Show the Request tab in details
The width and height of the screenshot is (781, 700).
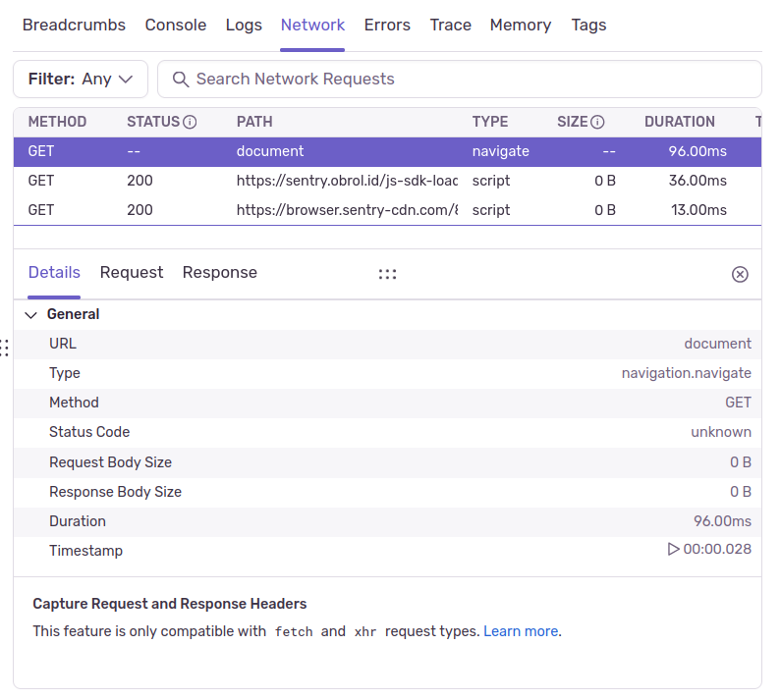(132, 273)
